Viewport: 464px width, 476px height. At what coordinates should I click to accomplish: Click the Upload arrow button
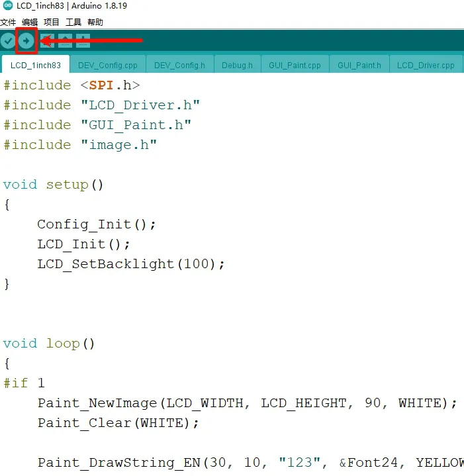[26, 40]
